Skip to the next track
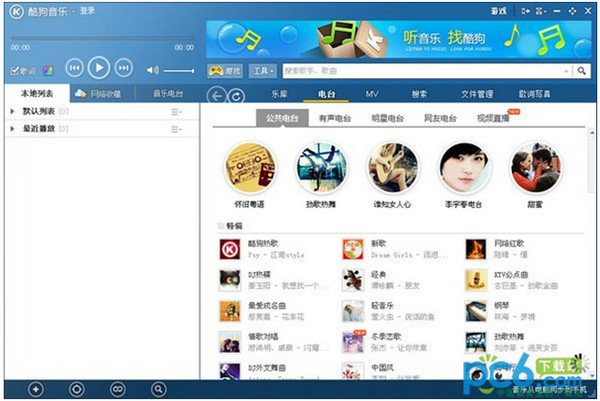The height and width of the screenshot is (401, 600). [x=123, y=68]
